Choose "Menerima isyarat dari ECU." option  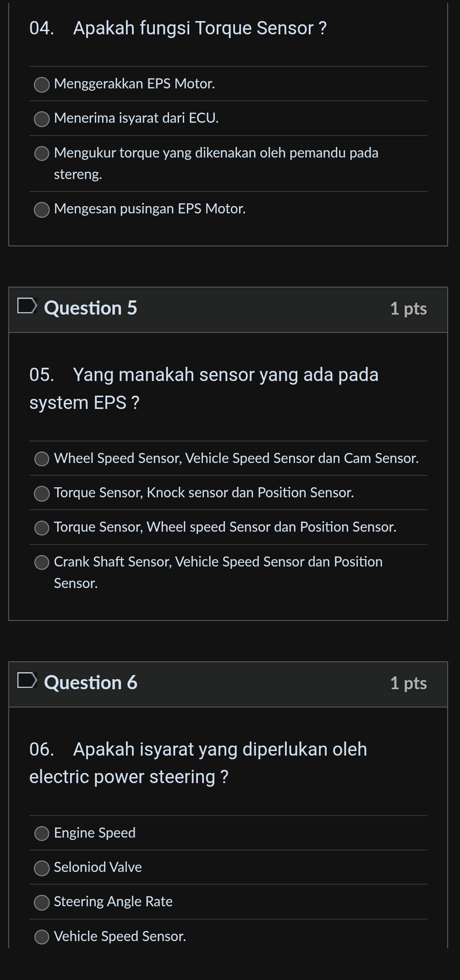(42, 119)
